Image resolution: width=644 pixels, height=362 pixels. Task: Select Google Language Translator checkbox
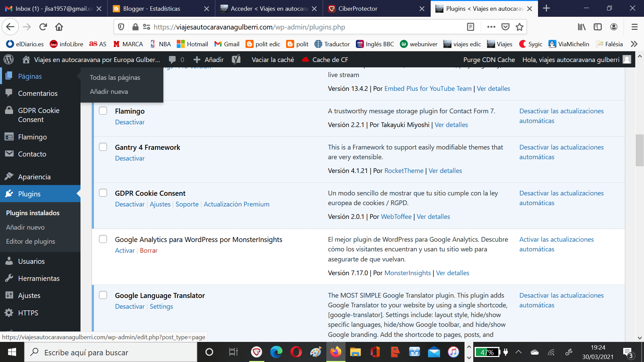coord(103,295)
